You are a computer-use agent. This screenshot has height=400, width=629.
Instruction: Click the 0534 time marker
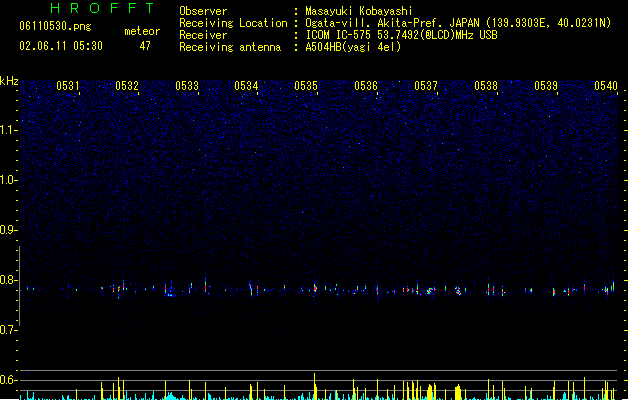coord(246,86)
